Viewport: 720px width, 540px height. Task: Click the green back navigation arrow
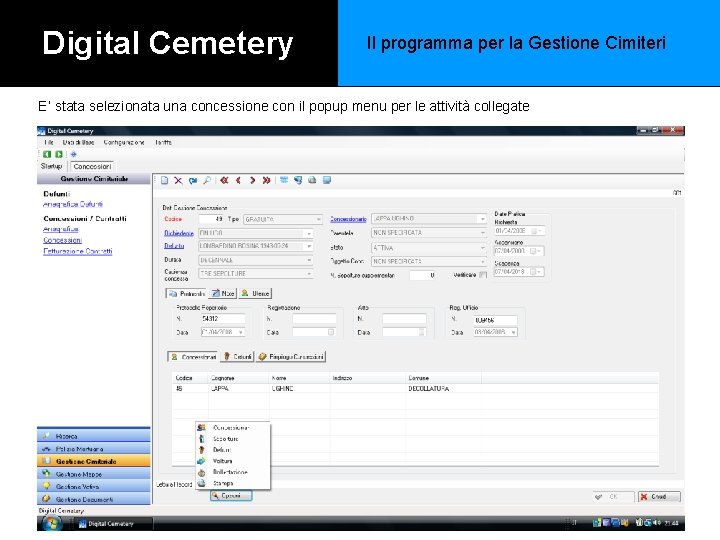click(x=47, y=154)
